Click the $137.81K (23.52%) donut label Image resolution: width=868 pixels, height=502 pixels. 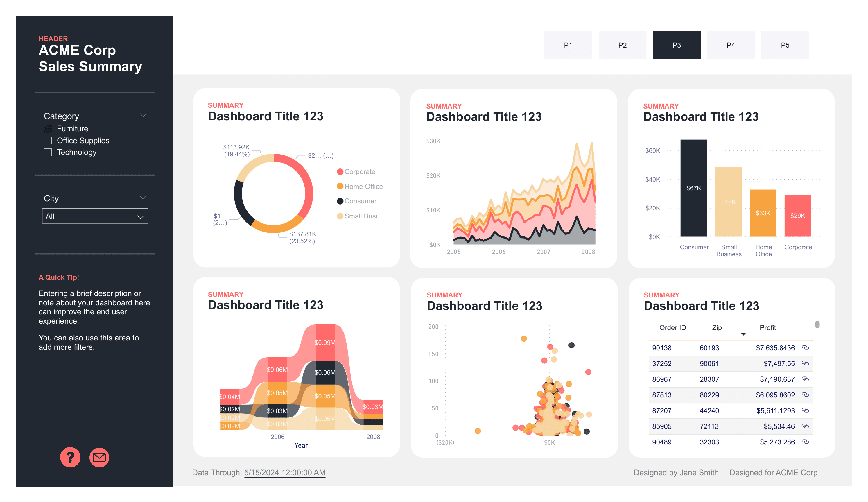coord(302,237)
